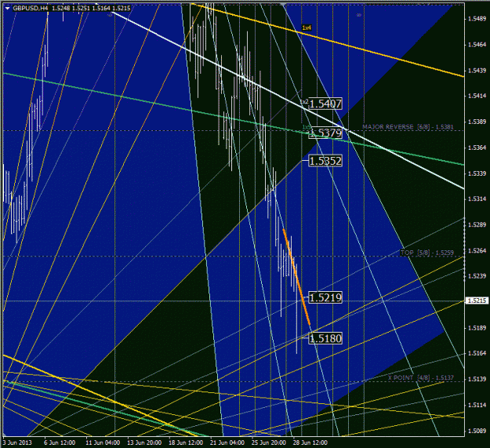
Task: Select the 1.5407 price label box
Action: pos(325,104)
